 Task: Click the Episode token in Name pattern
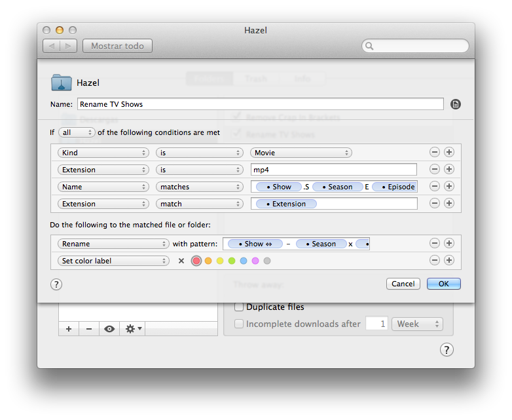395,187
